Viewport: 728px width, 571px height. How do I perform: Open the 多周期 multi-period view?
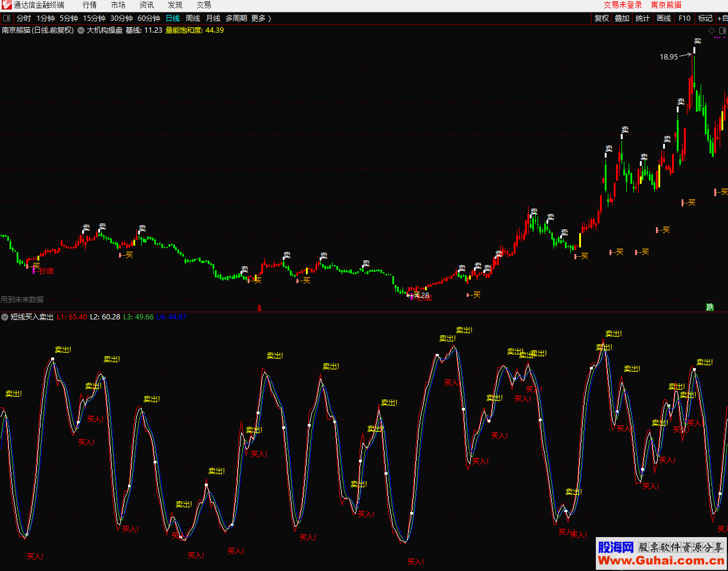236,18
